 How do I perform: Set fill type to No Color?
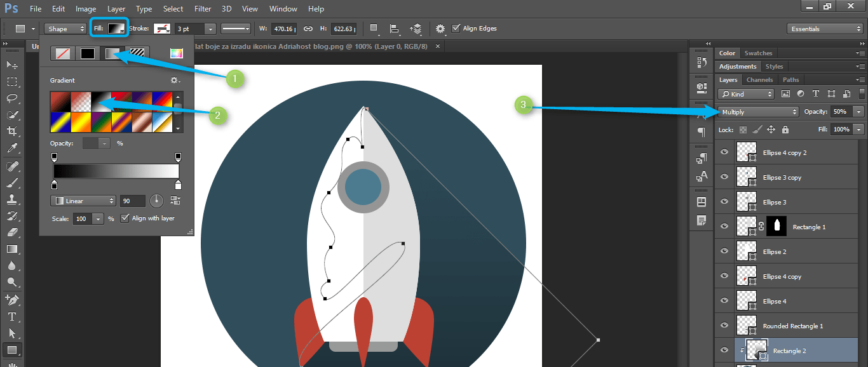[x=62, y=53]
